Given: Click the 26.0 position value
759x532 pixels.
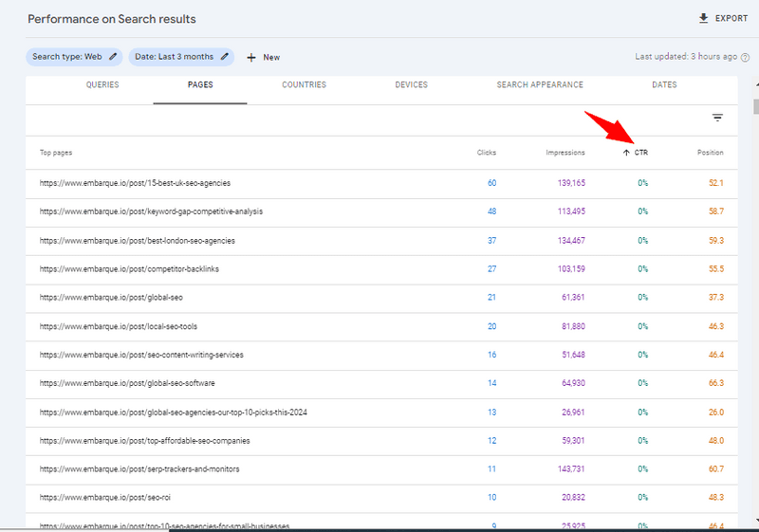Looking at the screenshot, I should point(716,413).
